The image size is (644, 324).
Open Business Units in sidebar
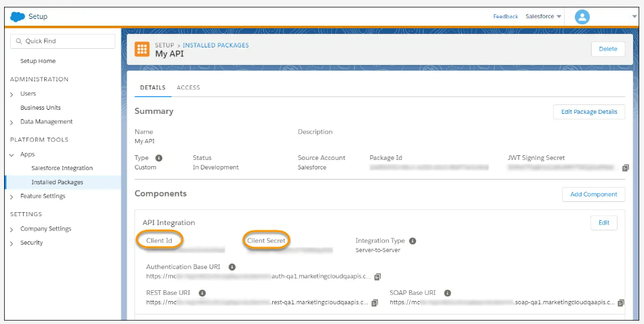[x=41, y=108]
